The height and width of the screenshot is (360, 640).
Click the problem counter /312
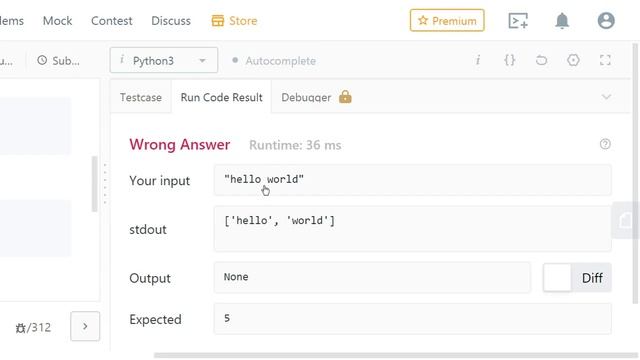pos(33,327)
